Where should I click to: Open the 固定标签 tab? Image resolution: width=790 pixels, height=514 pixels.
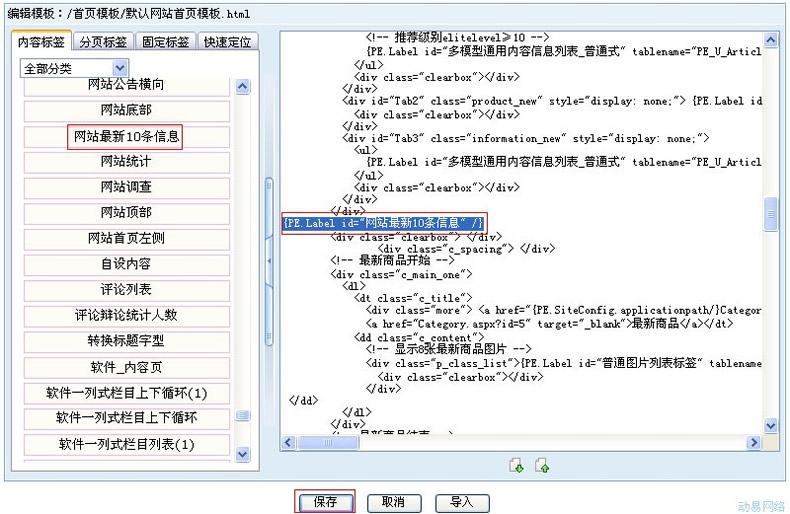pos(165,42)
